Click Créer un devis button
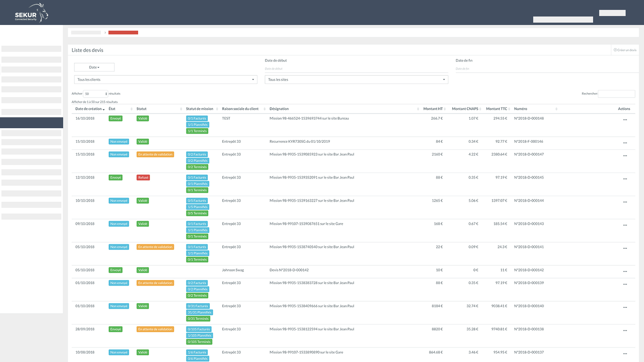This screenshot has width=644, height=362. coord(625,50)
